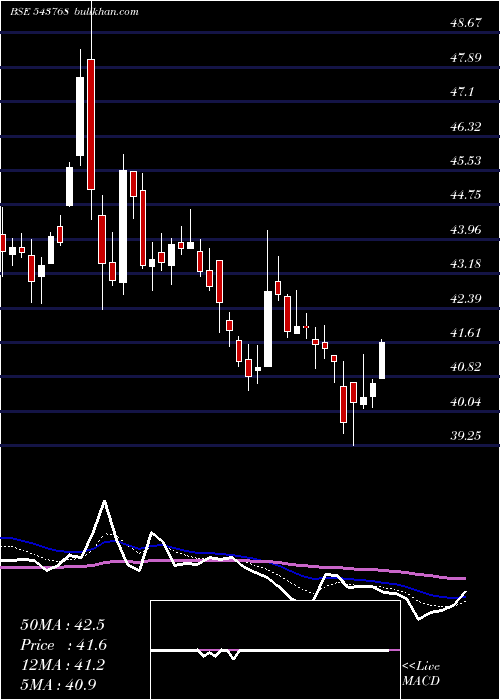The height and width of the screenshot is (700, 500).
Task: Click the 41.61 price axis label
Action: point(466,333)
